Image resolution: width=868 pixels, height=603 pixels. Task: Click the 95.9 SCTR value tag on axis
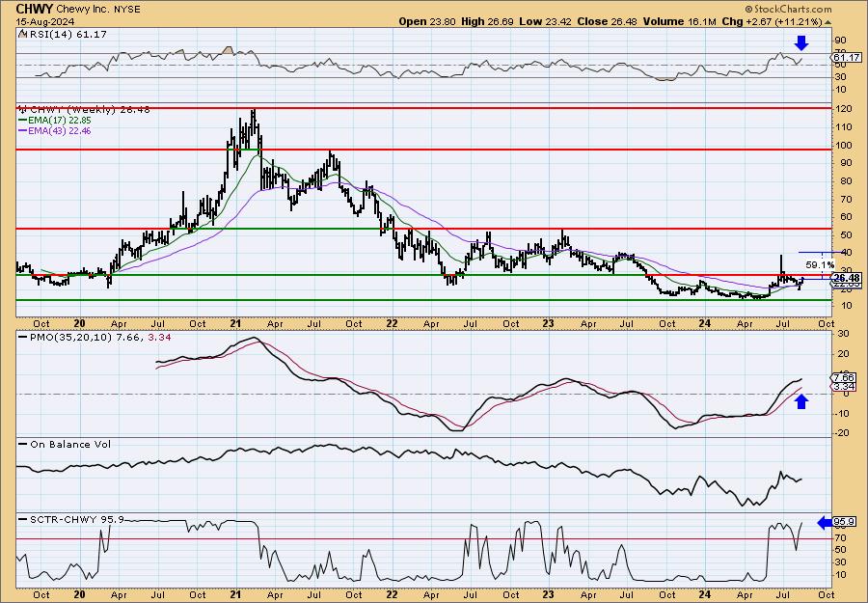tap(847, 522)
